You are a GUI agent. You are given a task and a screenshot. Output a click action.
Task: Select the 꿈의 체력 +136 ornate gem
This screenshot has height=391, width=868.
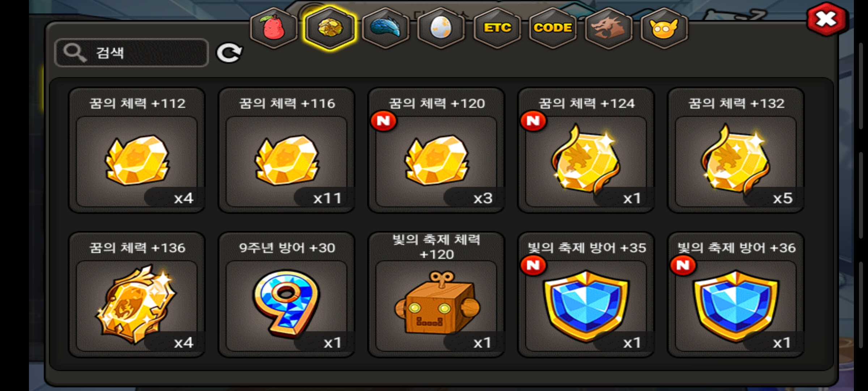click(x=137, y=295)
